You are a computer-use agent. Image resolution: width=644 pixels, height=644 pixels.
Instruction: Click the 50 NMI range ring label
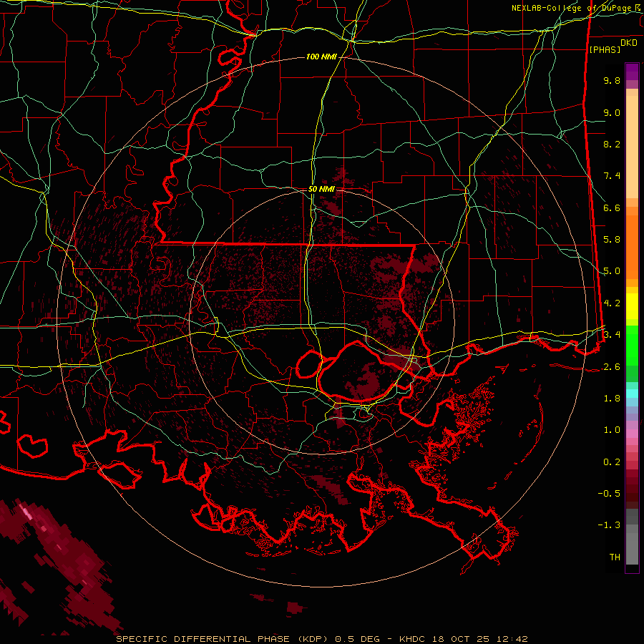click(321, 190)
